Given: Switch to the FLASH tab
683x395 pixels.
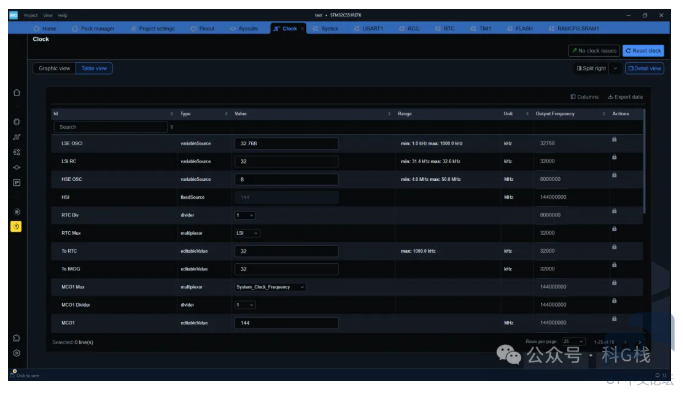Looking at the screenshot, I should 520,29.
